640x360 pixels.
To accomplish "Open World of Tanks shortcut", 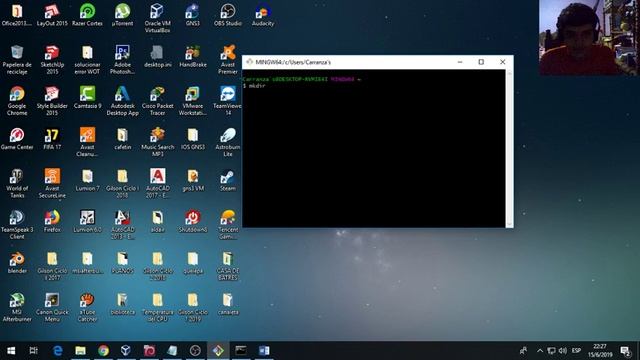I will tap(17, 184).
